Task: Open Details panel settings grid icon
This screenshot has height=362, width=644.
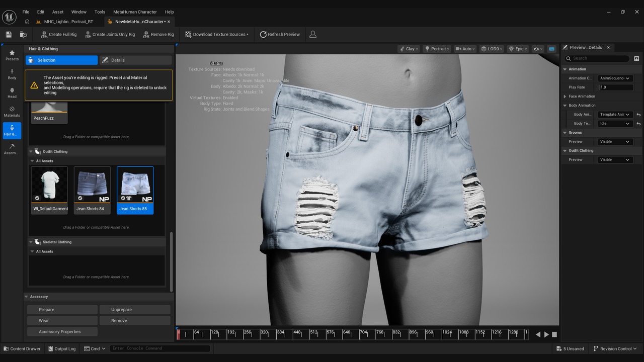Action: pyautogui.click(x=636, y=58)
